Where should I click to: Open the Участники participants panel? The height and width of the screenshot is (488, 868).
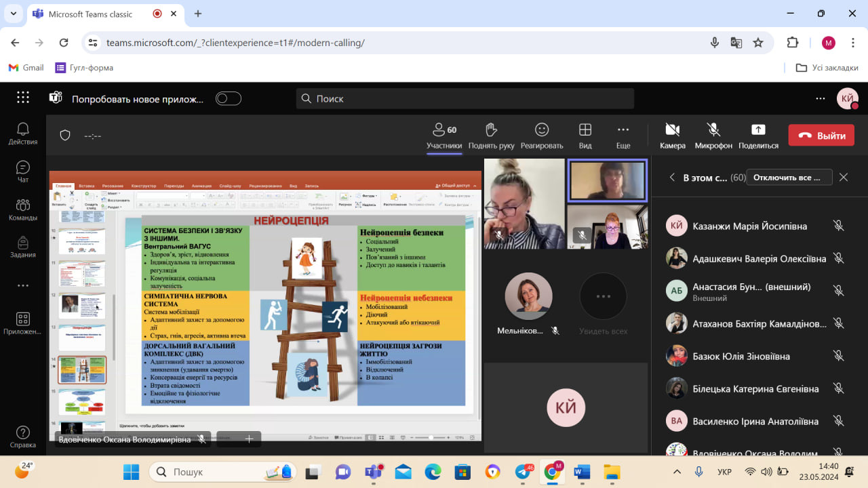coord(444,135)
